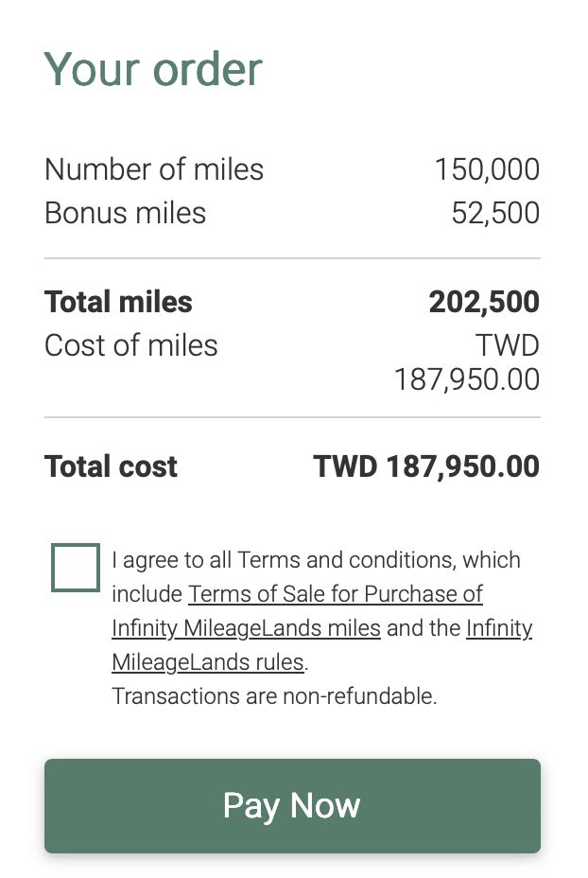
Task: Select the Total cost TWD amount
Action: (x=425, y=466)
